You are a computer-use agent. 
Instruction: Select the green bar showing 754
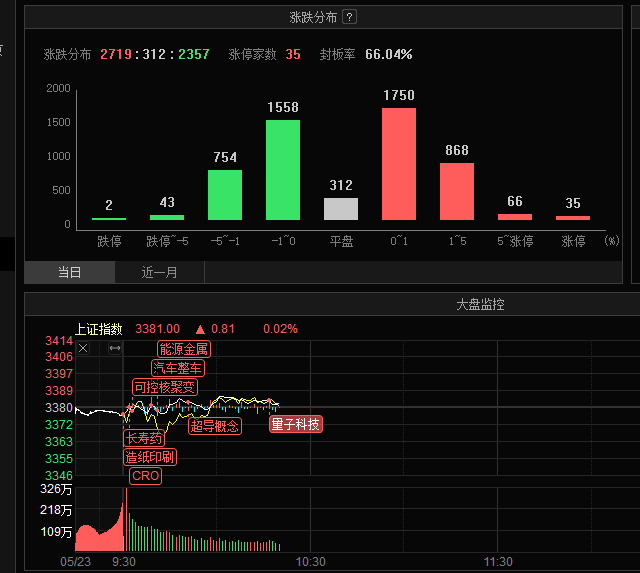tap(225, 195)
